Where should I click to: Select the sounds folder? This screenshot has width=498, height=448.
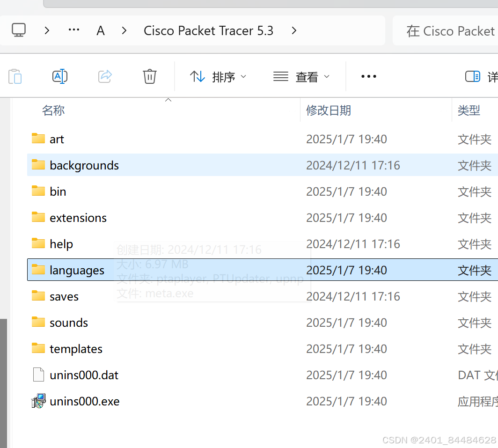pos(262,323)
